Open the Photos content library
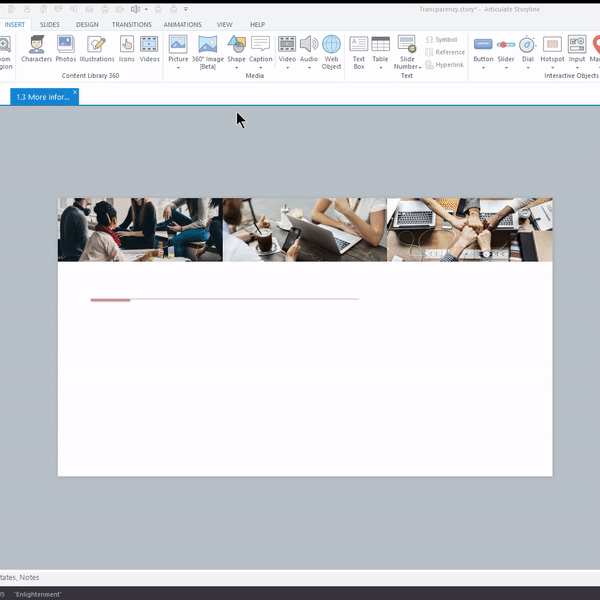 [65, 49]
